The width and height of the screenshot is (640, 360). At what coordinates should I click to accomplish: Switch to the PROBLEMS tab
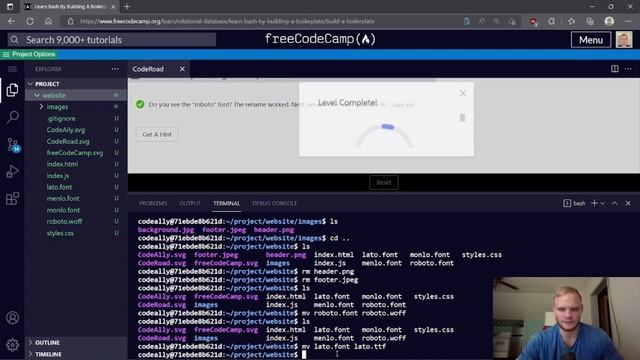(153, 203)
